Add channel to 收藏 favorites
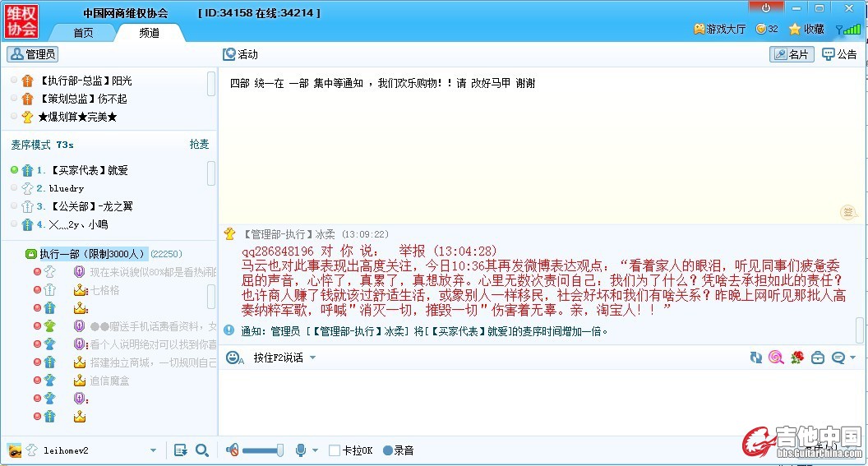Screen dimensions: 868x466 [x=806, y=29]
